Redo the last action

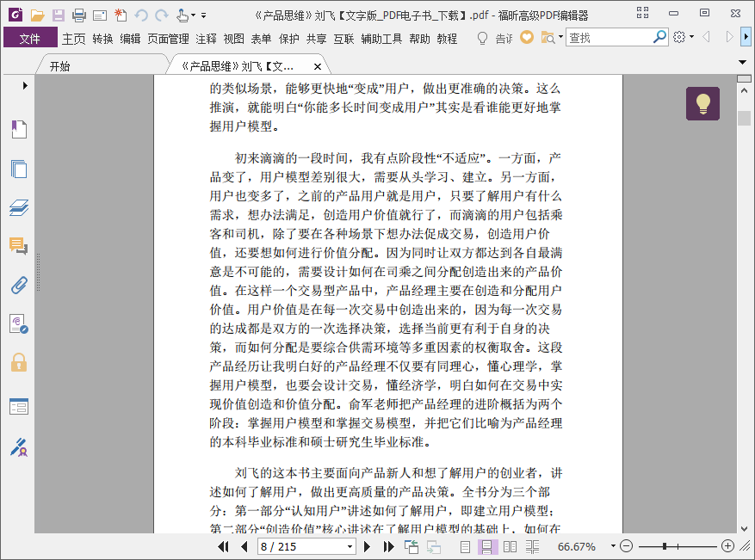[161, 15]
